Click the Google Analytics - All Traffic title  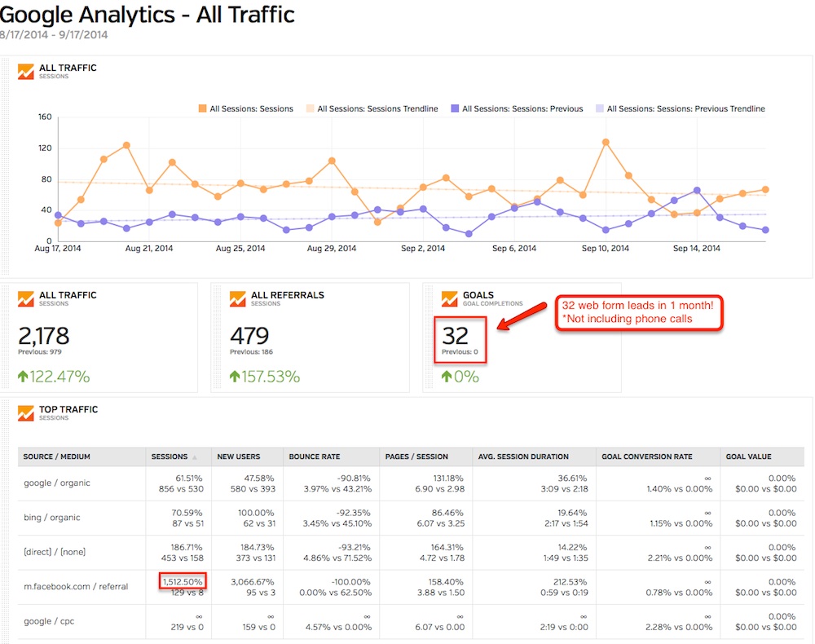147,15
